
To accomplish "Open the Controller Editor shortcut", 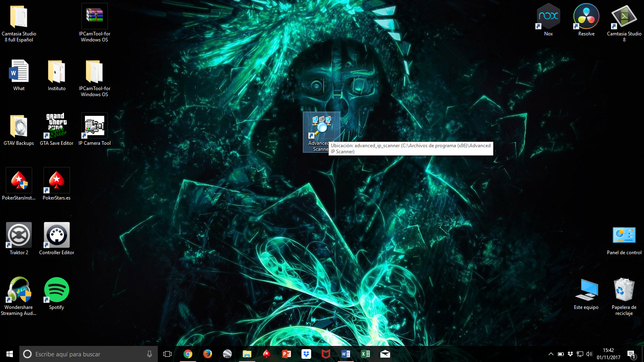I will 57,239.
